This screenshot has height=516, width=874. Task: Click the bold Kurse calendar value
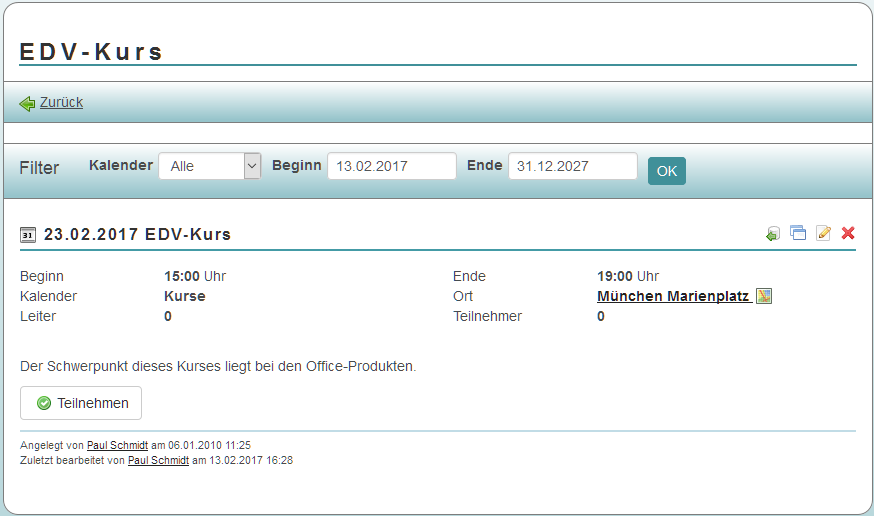tap(184, 296)
